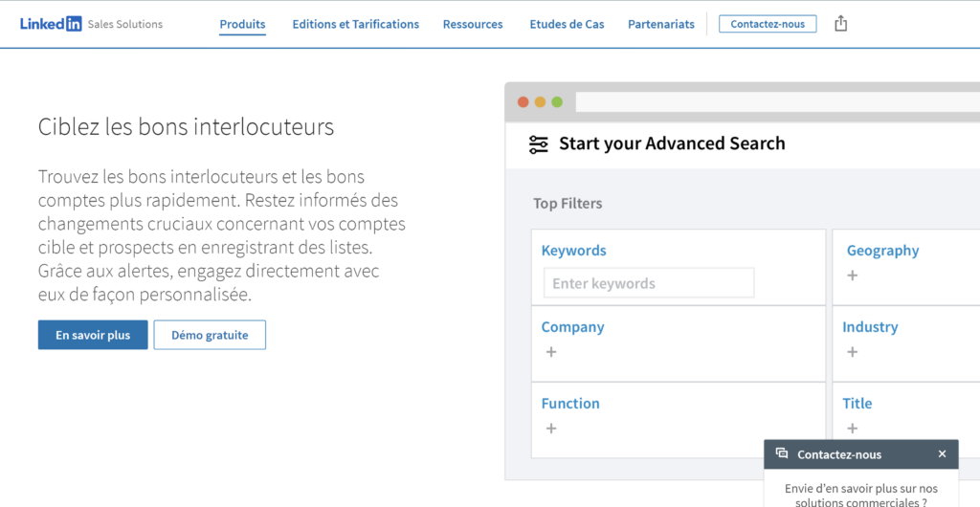Screen dimensions: 980x507
Task: Click the red dot in the mock window
Action: click(523, 102)
